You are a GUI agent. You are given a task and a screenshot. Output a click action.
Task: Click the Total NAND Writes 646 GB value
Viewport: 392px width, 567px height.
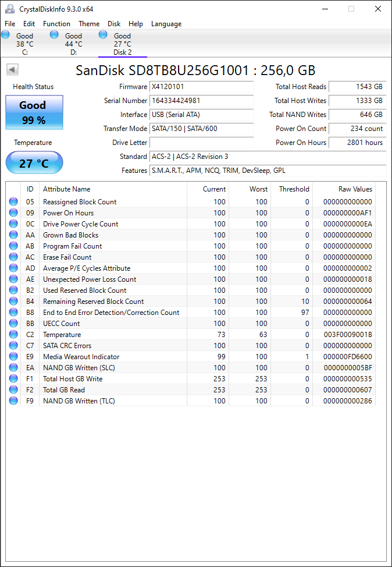[x=357, y=115]
